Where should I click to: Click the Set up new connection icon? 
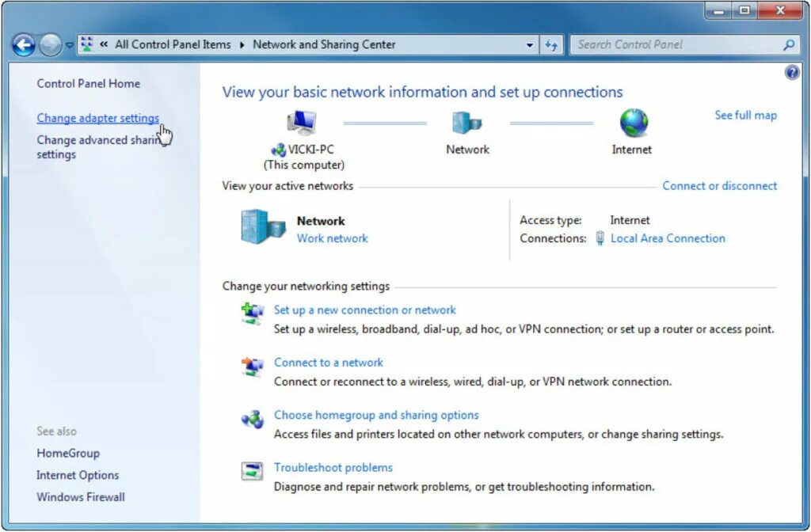[x=253, y=313]
